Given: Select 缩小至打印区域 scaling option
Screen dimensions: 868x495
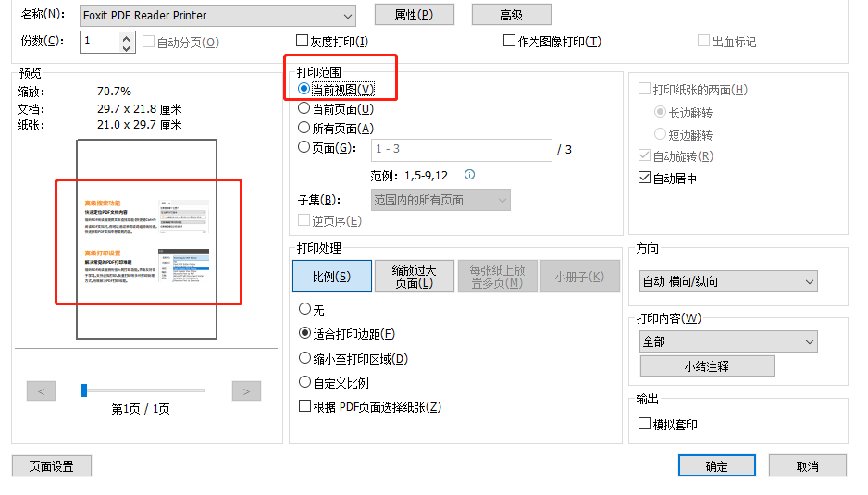Looking at the screenshot, I should [304, 358].
